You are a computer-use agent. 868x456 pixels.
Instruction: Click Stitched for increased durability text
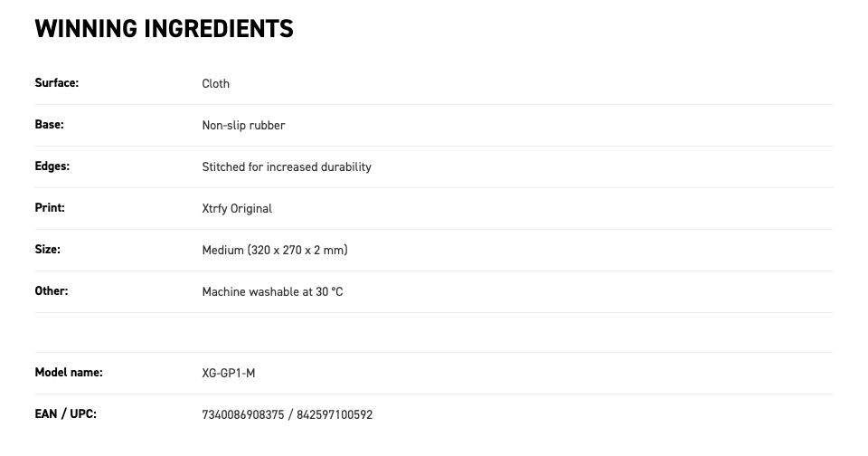coord(287,166)
